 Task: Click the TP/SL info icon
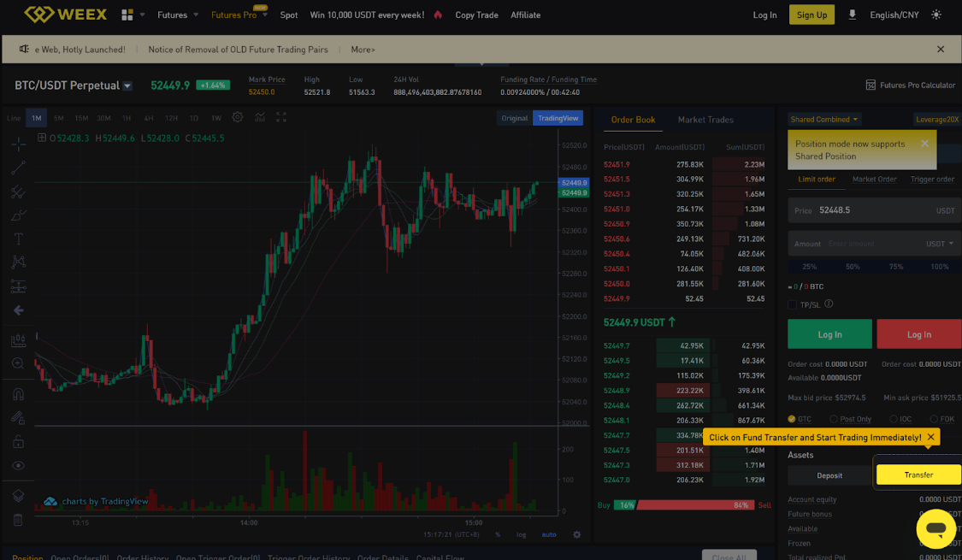829,304
